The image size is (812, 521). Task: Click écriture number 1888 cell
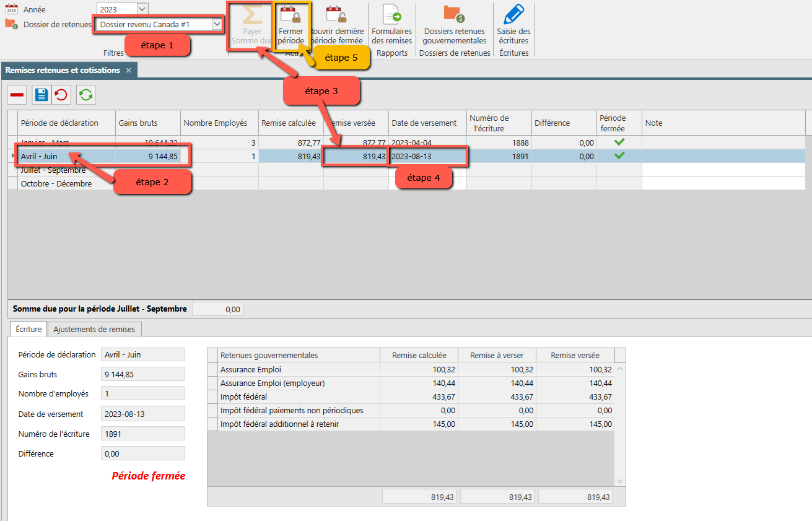click(x=499, y=142)
